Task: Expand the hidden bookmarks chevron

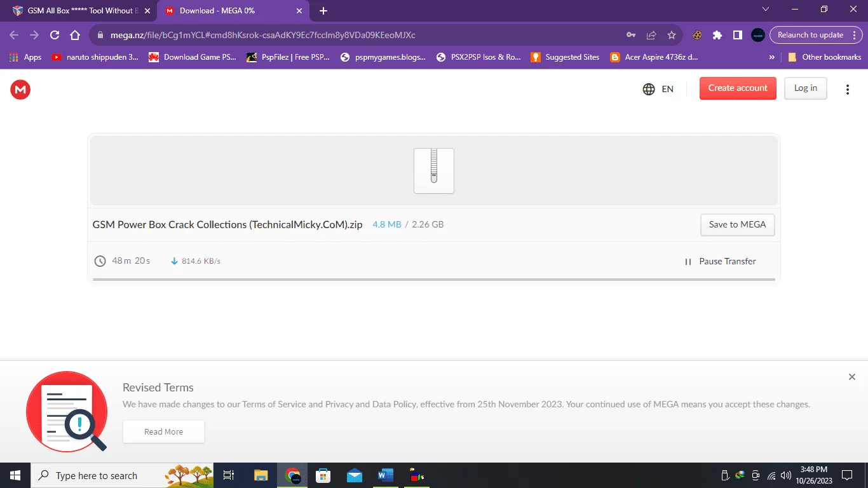Action: 771,57
